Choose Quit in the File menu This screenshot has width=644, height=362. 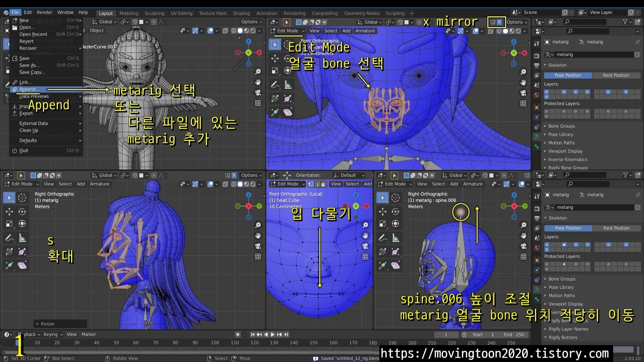pyautogui.click(x=46, y=150)
